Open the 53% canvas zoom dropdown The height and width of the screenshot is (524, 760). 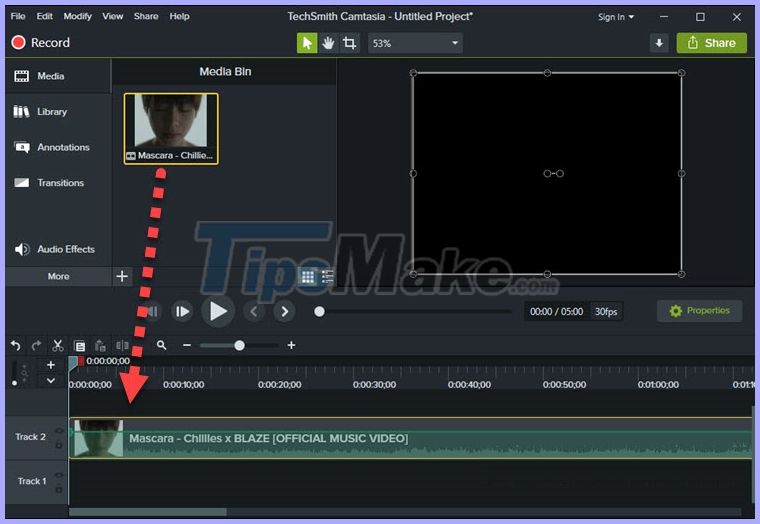coord(415,43)
